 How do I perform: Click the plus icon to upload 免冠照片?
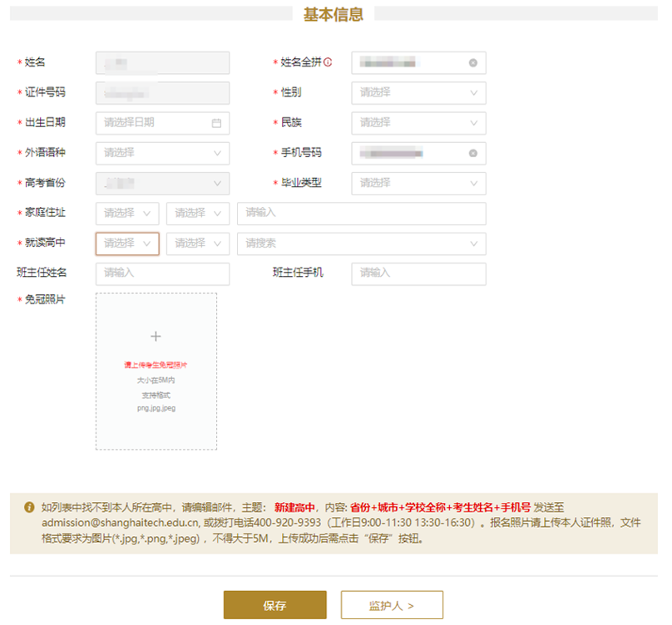point(156,337)
